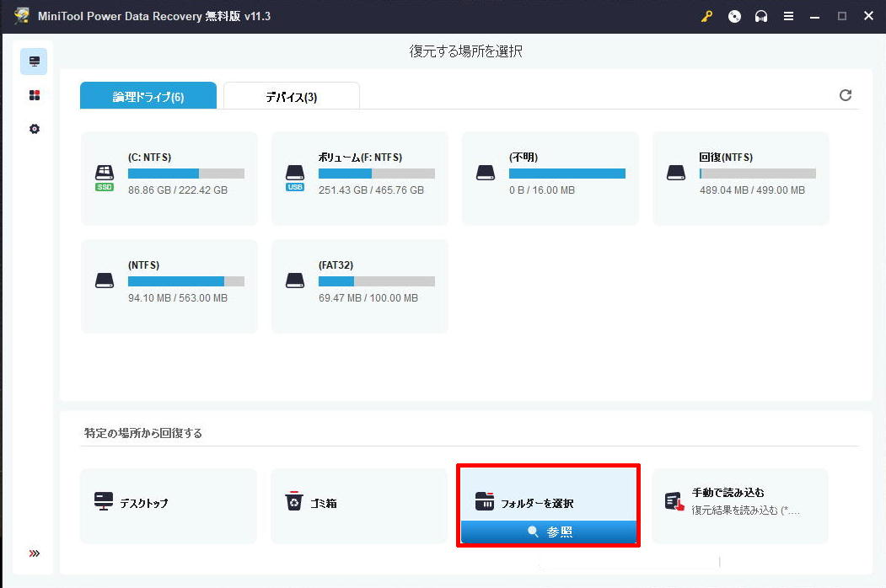Select the data recovery sidebar icon

(x=35, y=61)
